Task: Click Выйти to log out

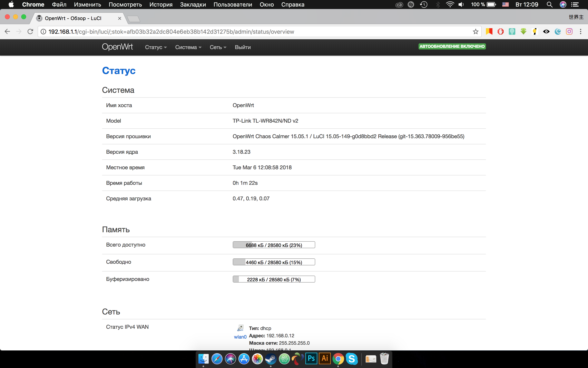Action: (x=243, y=47)
